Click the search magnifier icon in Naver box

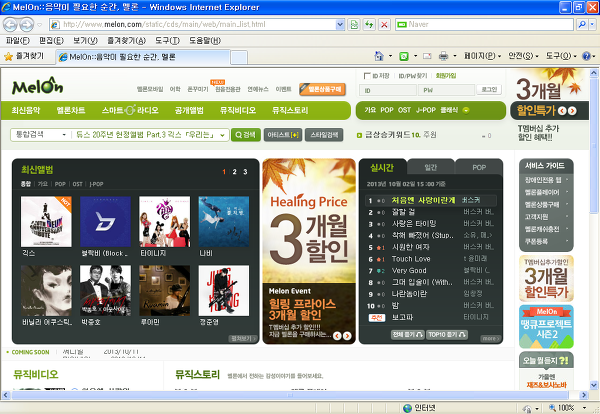click(582, 24)
